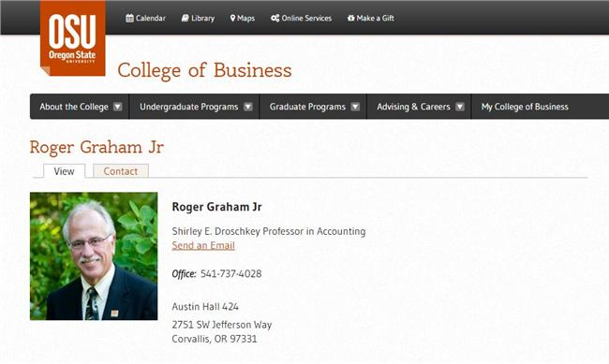Expand the About the College dropdown arrow
Image resolution: width=609 pixels, height=364 pixels.
click(118, 107)
